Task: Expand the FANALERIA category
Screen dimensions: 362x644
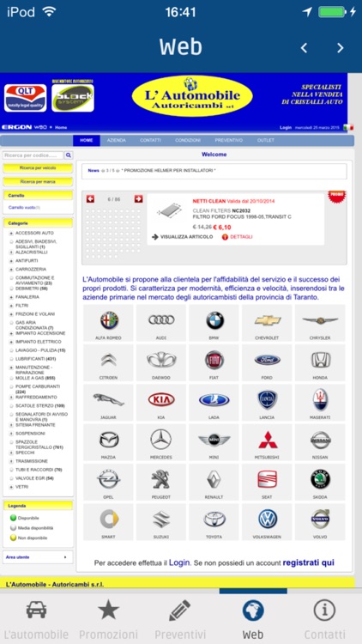Action: pos(11,297)
